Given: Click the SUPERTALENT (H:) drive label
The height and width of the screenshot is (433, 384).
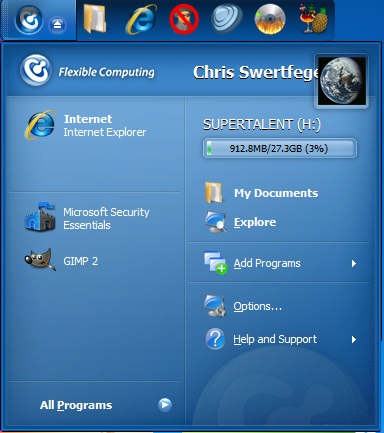Looking at the screenshot, I should [262, 125].
